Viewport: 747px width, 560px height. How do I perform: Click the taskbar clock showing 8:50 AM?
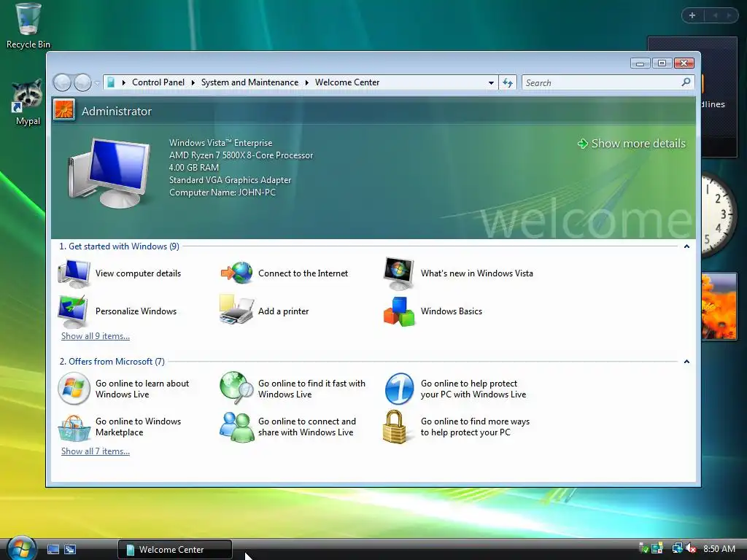719,548
